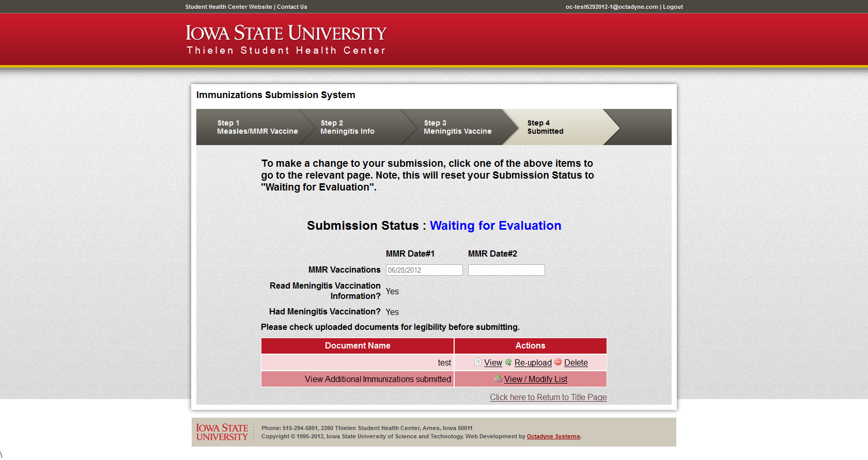Click the MMR Date#1 input field
868x460 pixels.
(424, 270)
